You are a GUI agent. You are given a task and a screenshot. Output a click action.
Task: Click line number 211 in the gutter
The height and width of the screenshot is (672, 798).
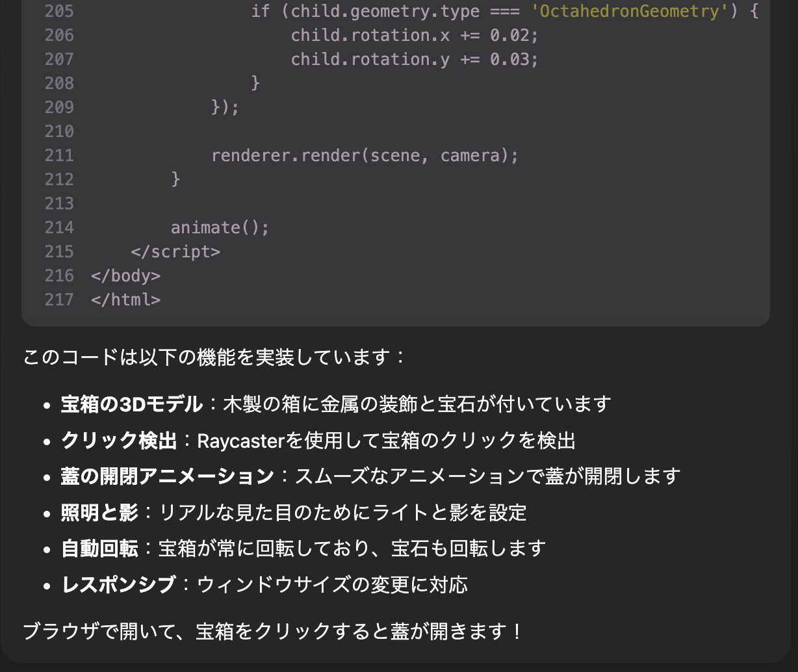pos(59,155)
